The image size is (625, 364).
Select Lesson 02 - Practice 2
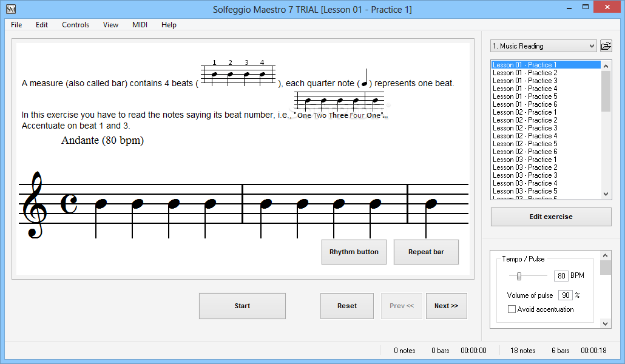click(x=546, y=120)
